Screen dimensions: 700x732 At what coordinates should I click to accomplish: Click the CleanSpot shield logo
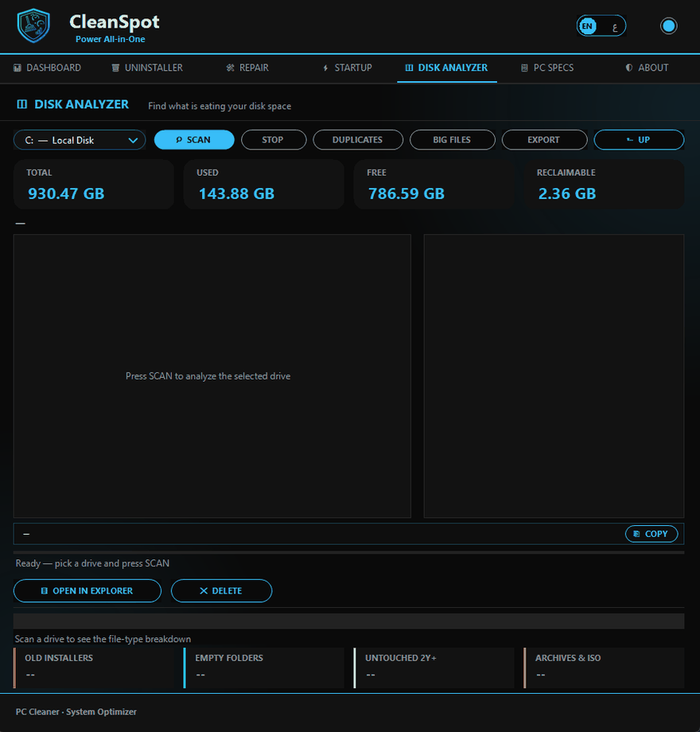[33, 25]
